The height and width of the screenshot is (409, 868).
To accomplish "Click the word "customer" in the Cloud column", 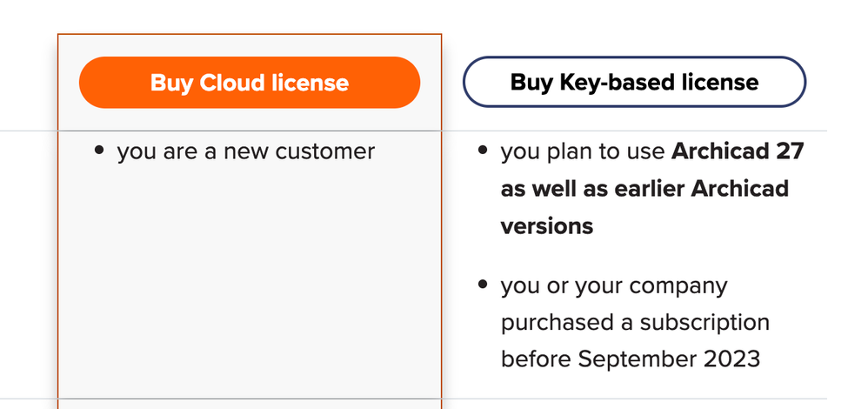I will (x=325, y=151).
